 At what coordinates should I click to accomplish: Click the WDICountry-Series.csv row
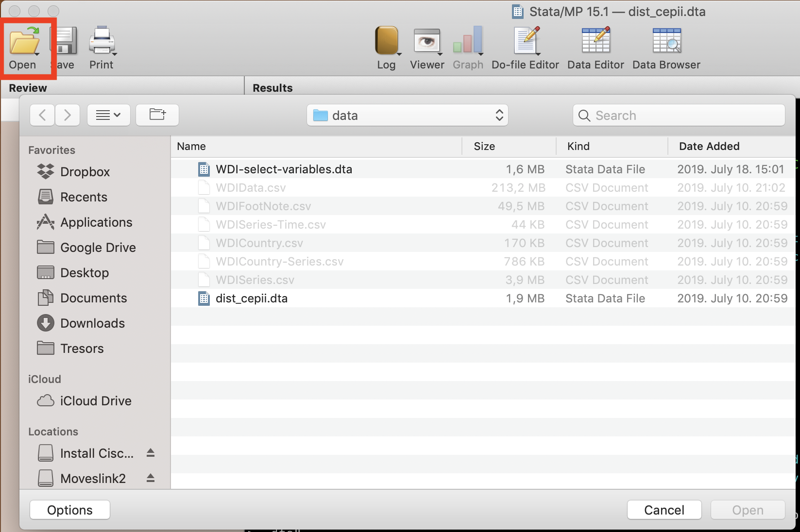click(483, 262)
